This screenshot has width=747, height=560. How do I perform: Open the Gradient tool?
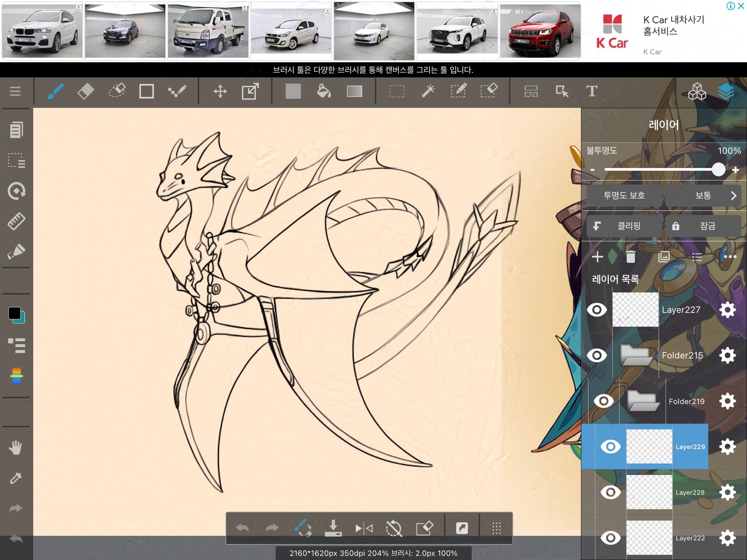[354, 91]
